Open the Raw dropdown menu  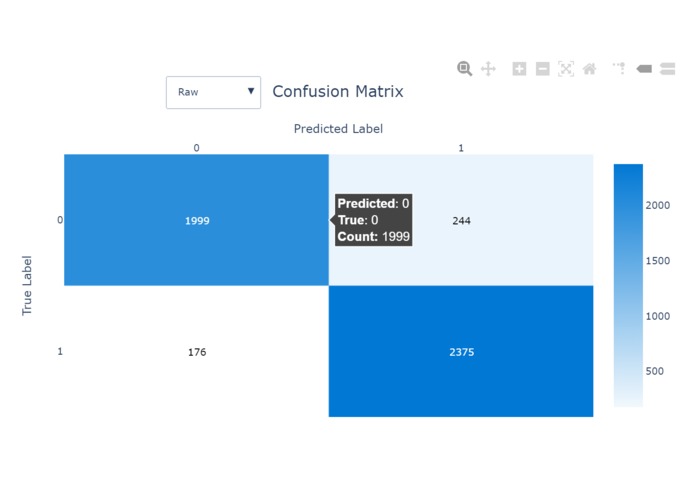213,92
